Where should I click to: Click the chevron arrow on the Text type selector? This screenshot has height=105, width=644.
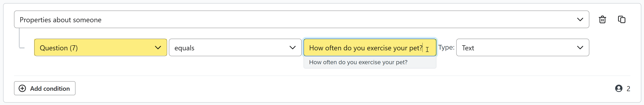pos(580,48)
